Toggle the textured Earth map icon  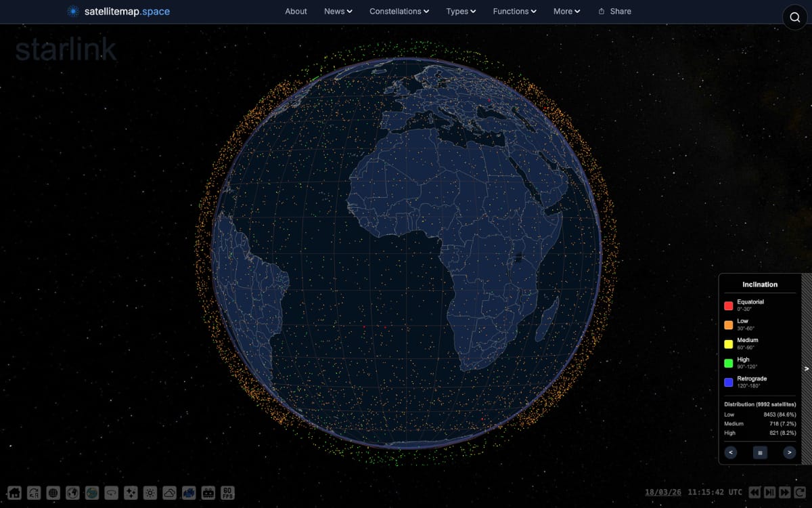(x=92, y=492)
